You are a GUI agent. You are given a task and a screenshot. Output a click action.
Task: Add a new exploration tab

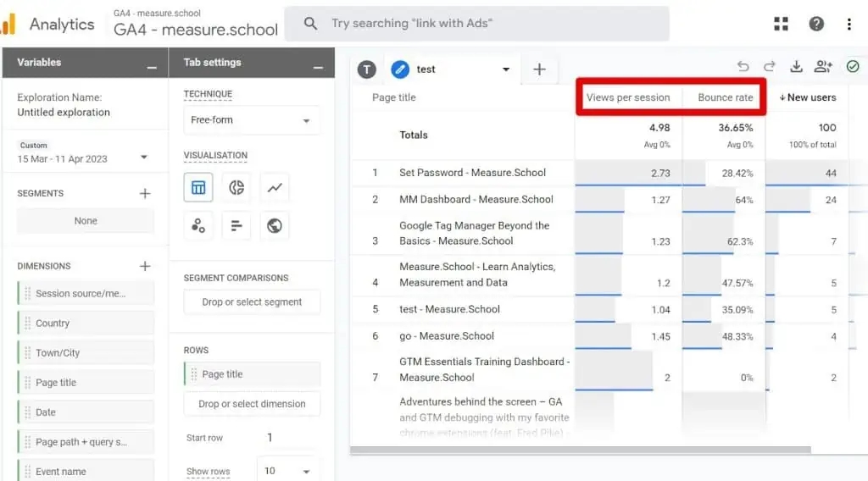tap(539, 69)
